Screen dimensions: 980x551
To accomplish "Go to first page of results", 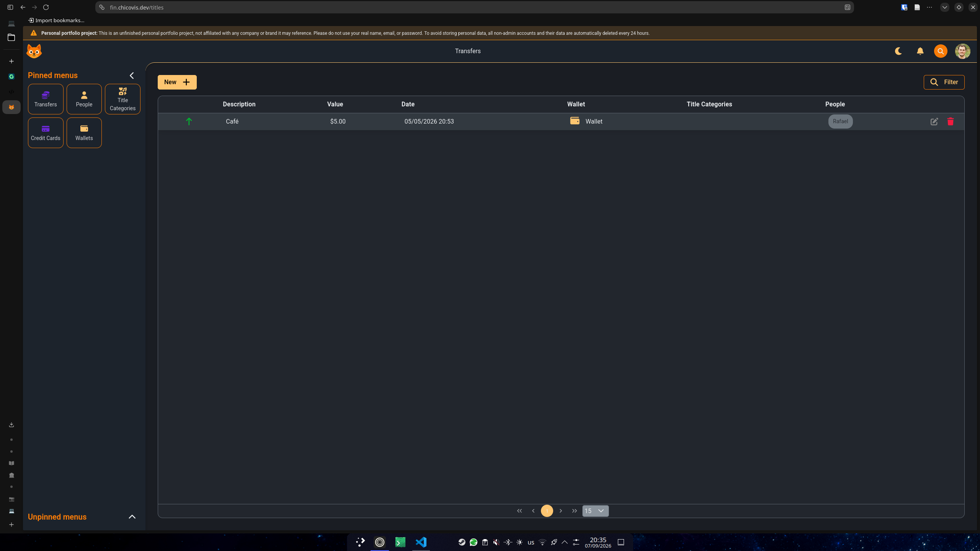I will tap(519, 511).
